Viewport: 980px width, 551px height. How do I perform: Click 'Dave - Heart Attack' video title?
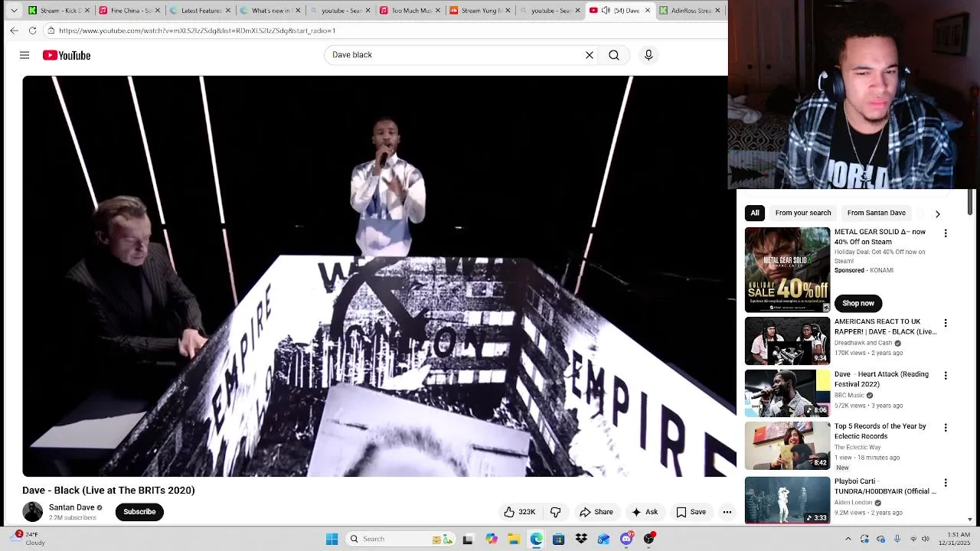(x=881, y=380)
